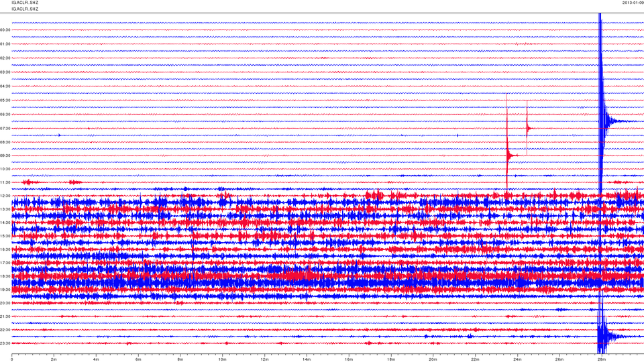
Task: Select the 14:30 time row label
Action: pyautogui.click(x=5, y=223)
